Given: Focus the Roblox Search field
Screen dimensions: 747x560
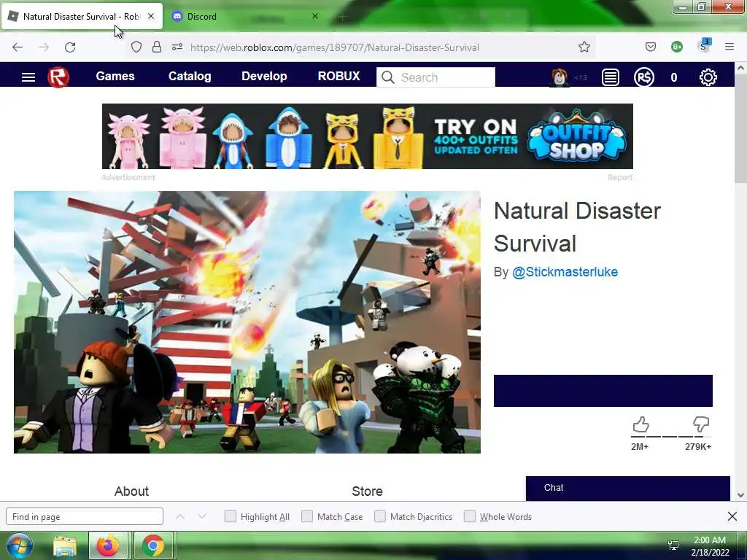Looking at the screenshot, I should [x=436, y=77].
